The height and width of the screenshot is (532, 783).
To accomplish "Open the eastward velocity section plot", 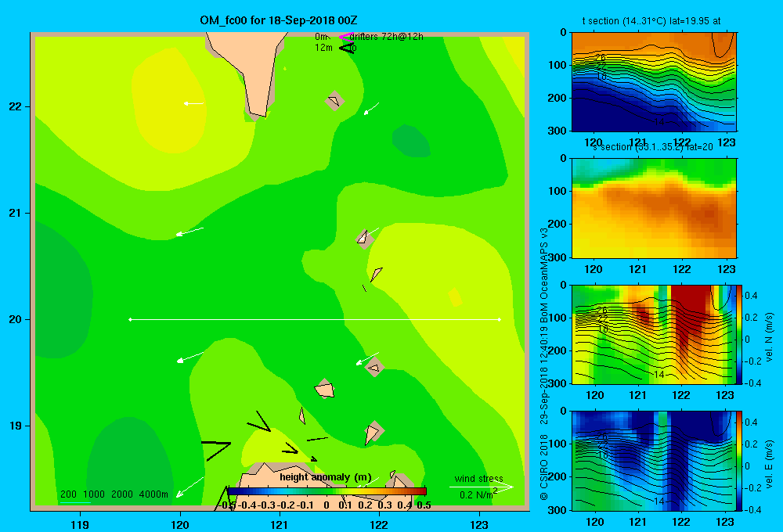I will (x=654, y=461).
